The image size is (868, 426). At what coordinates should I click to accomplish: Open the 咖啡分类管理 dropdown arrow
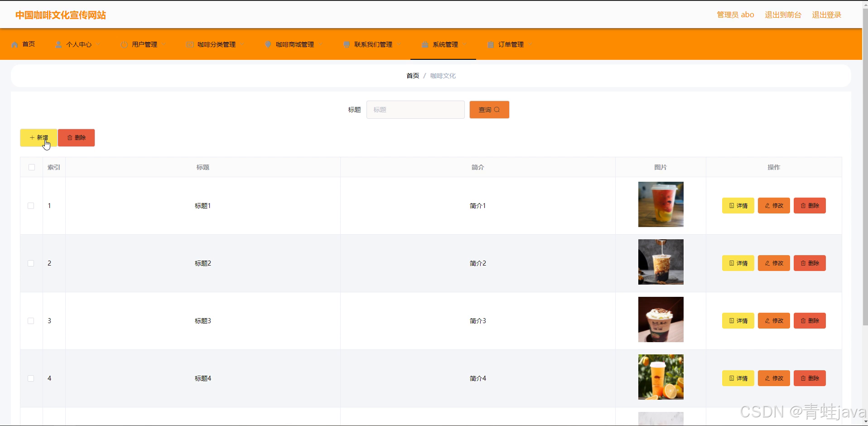pos(242,44)
